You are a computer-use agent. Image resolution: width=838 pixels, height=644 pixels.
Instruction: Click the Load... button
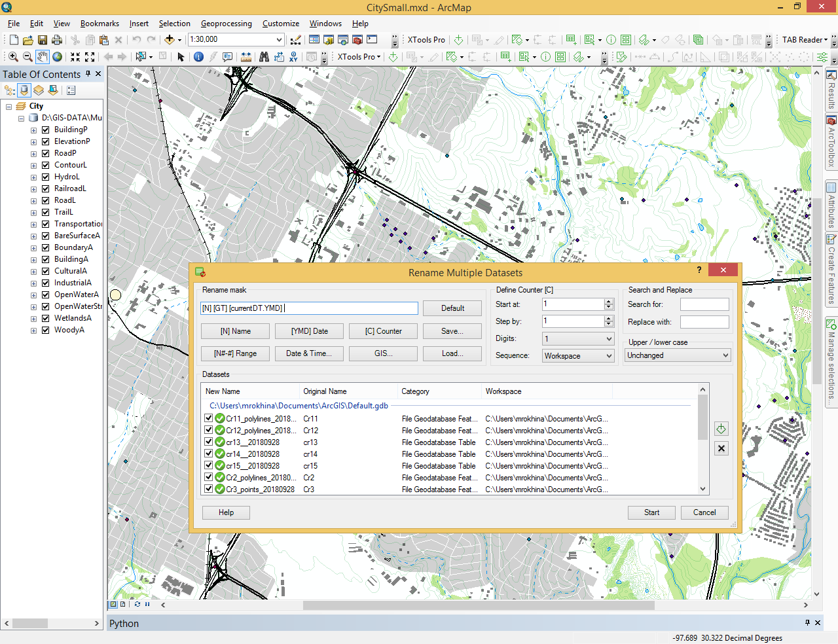pos(452,353)
